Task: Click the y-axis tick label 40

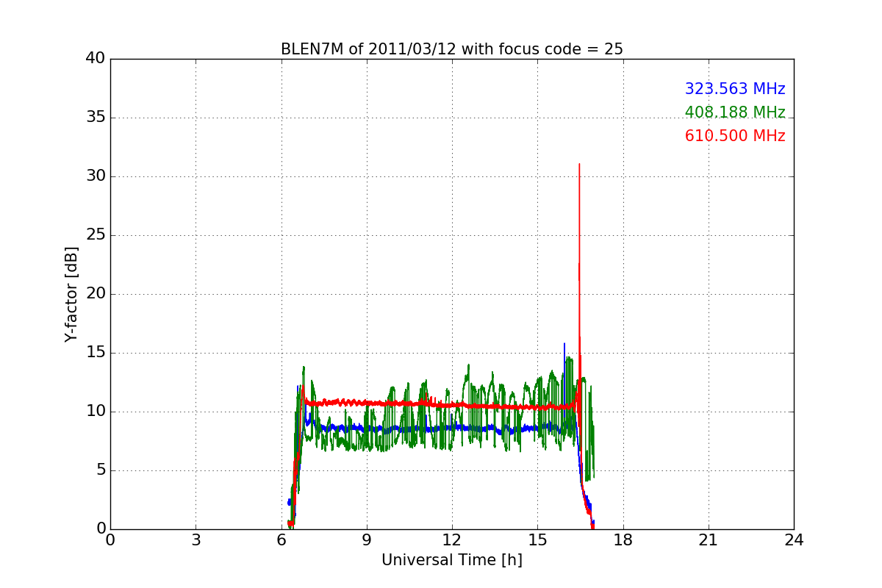Action: pyautogui.click(x=96, y=59)
